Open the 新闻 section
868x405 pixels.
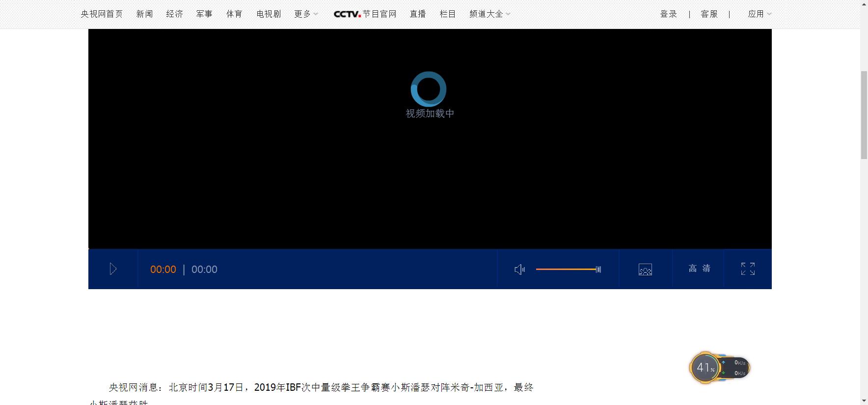pyautogui.click(x=144, y=14)
